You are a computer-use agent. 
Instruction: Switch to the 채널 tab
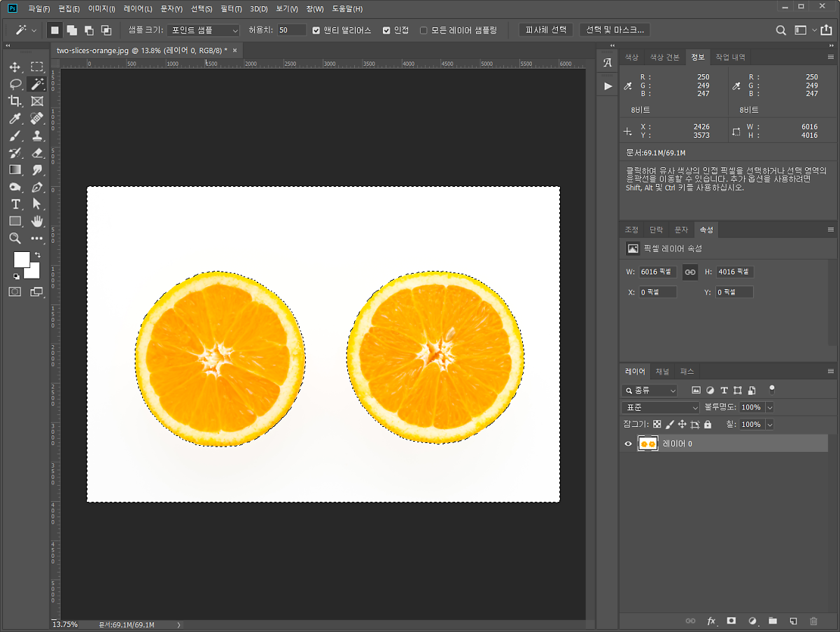point(662,372)
